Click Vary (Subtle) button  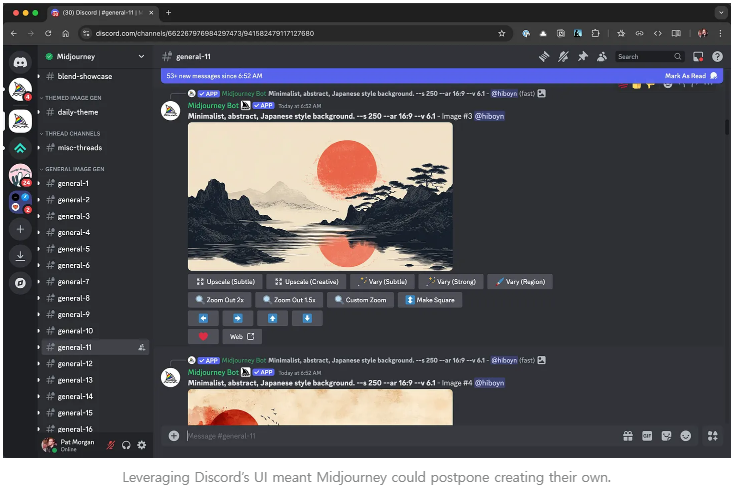(383, 282)
